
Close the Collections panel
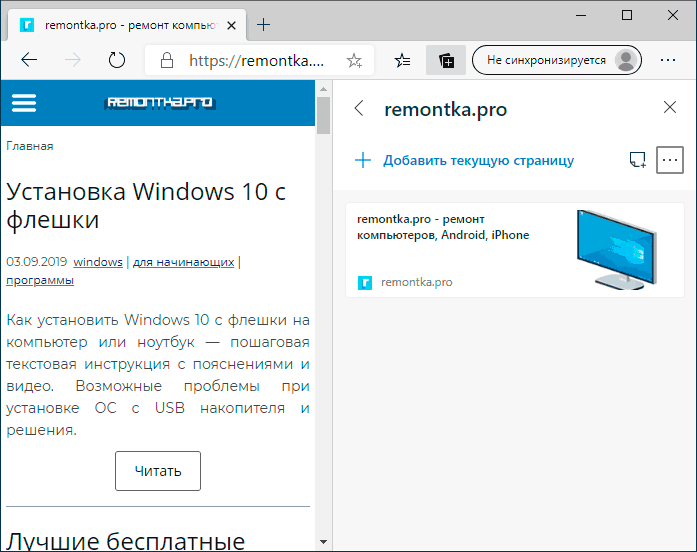(669, 107)
